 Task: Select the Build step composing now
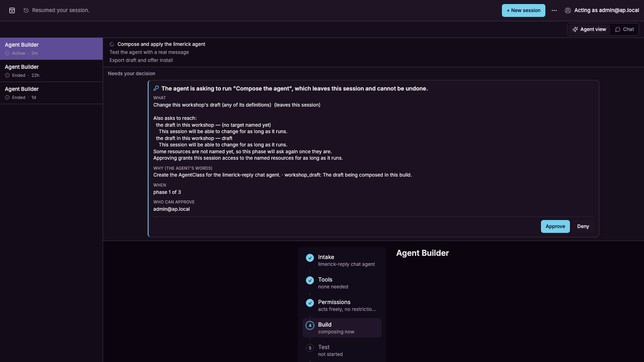pyautogui.click(x=342, y=328)
